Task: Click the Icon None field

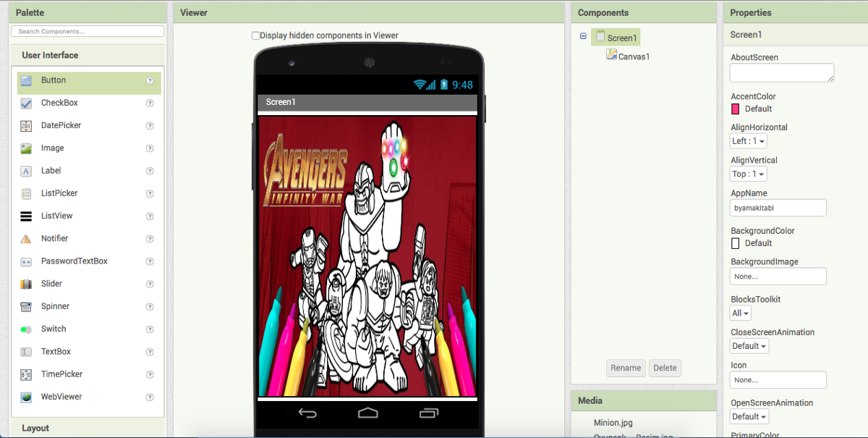Action: point(778,380)
